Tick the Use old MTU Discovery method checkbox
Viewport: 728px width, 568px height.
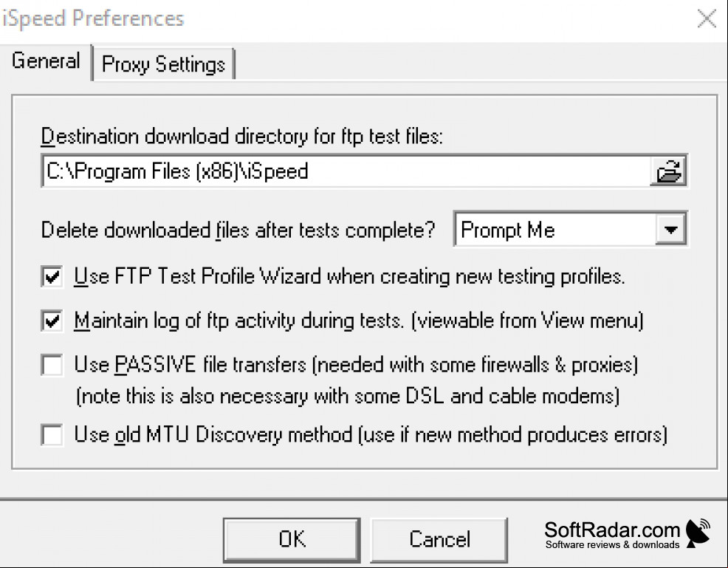coord(52,435)
